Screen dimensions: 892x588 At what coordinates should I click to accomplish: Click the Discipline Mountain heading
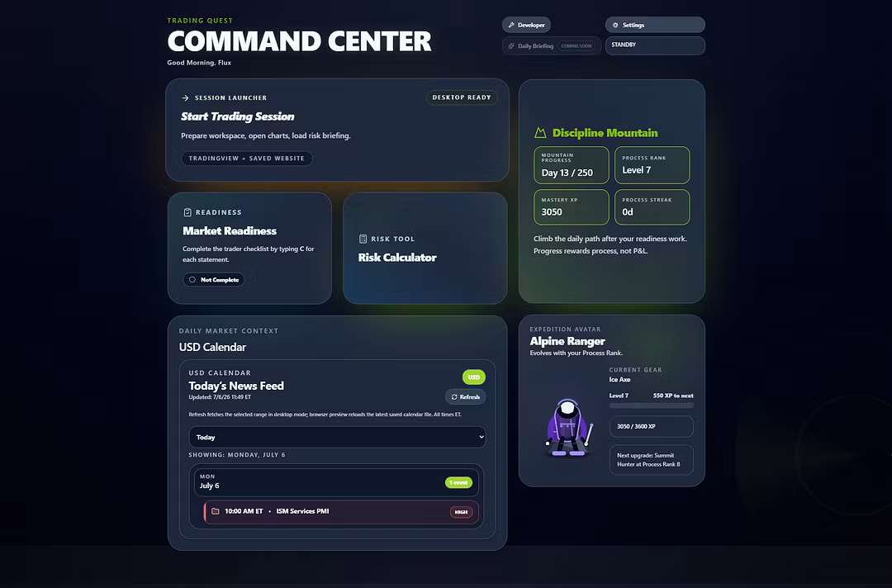(605, 133)
